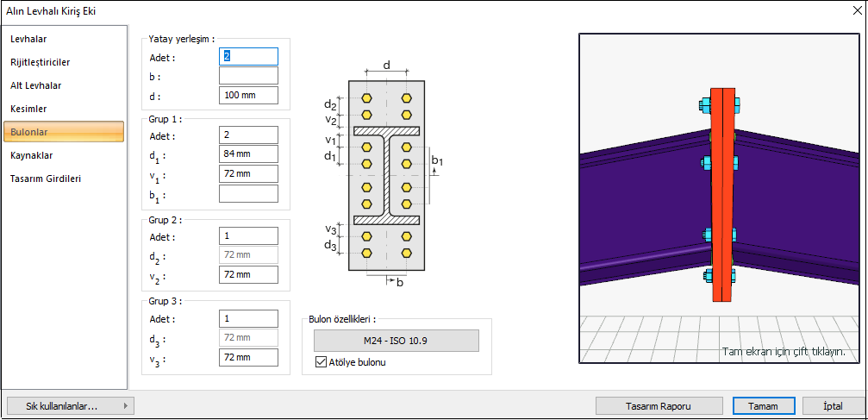Click the M24 - ISO 10.9 bolt button
The image size is (868, 420).
[x=396, y=341]
